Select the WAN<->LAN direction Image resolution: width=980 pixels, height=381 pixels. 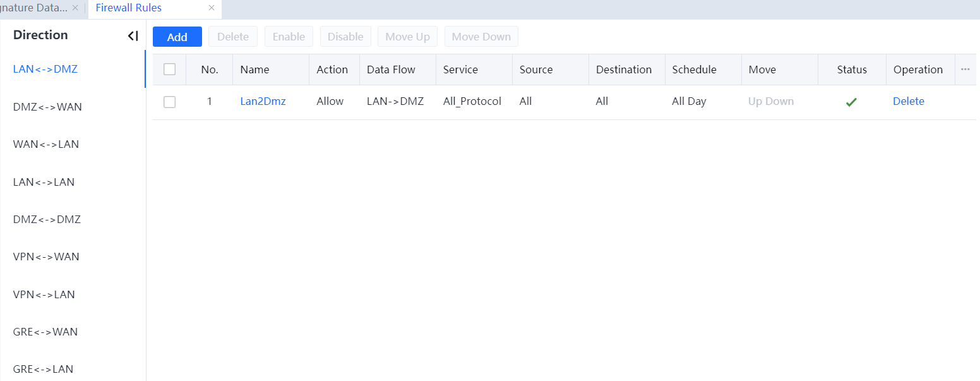coord(46,144)
